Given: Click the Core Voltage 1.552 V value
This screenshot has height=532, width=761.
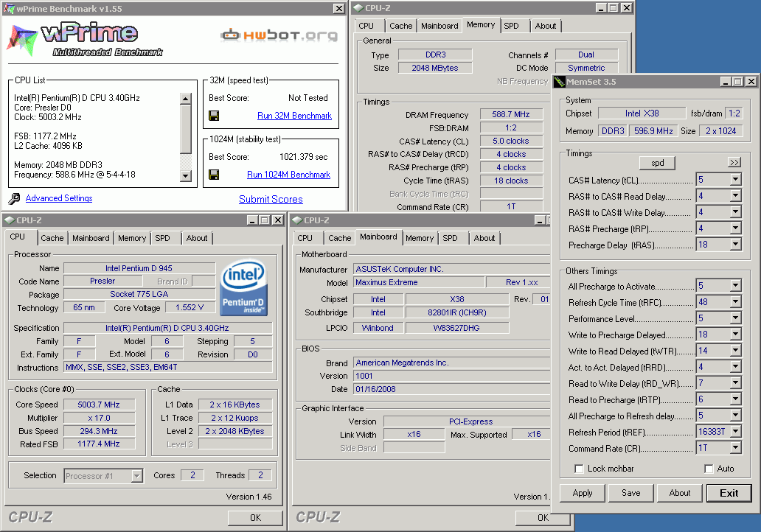Looking at the screenshot, I should 190,307.
